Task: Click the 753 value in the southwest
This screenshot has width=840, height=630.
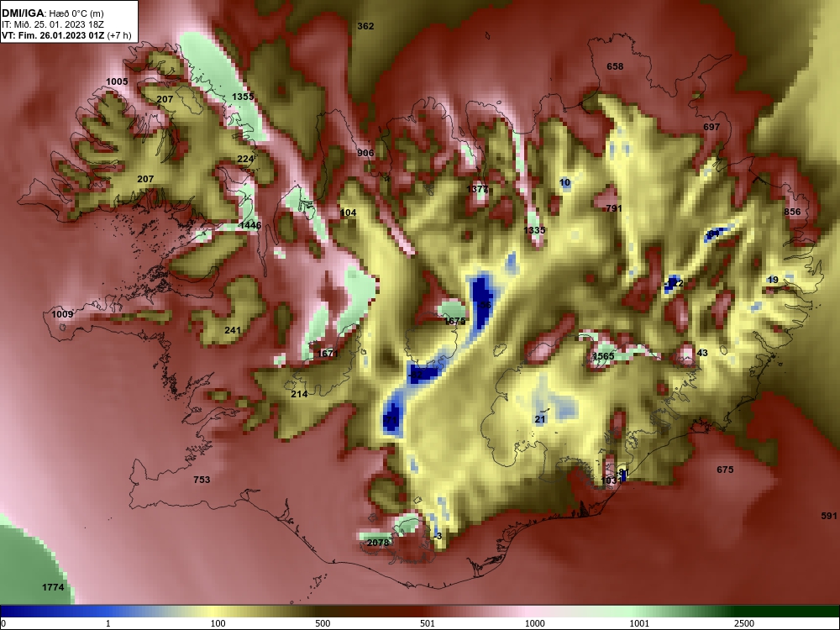Action: point(202,480)
